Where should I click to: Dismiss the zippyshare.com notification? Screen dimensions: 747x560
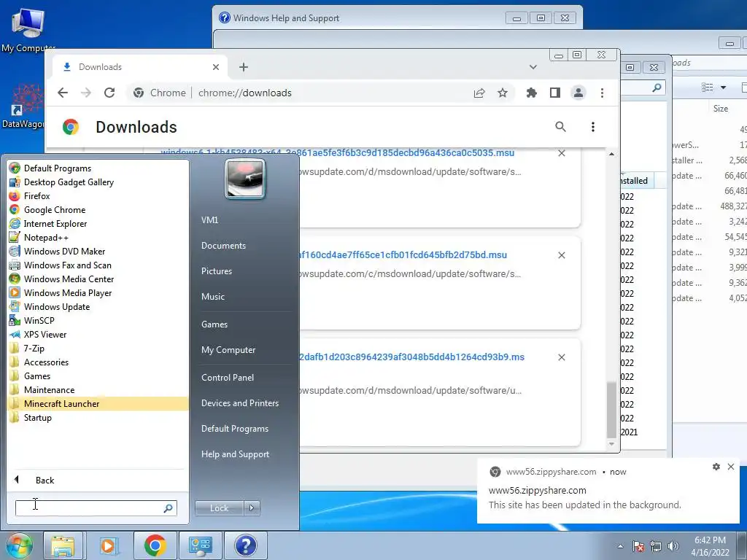(x=731, y=467)
